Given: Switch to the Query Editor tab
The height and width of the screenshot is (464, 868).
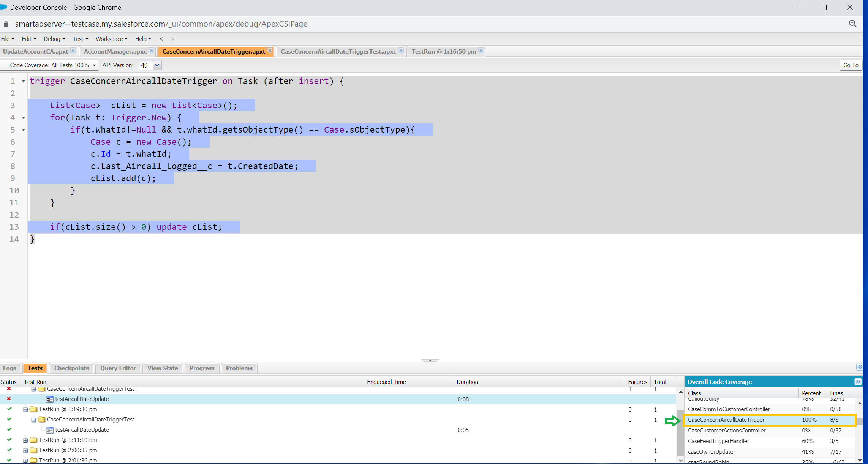Looking at the screenshot, I should [118, 368].
